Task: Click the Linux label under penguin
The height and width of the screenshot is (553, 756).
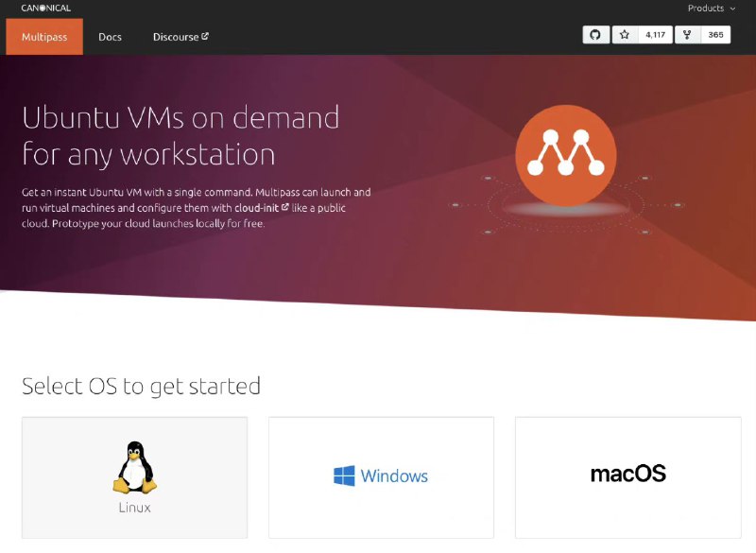Action: point(134,508)
